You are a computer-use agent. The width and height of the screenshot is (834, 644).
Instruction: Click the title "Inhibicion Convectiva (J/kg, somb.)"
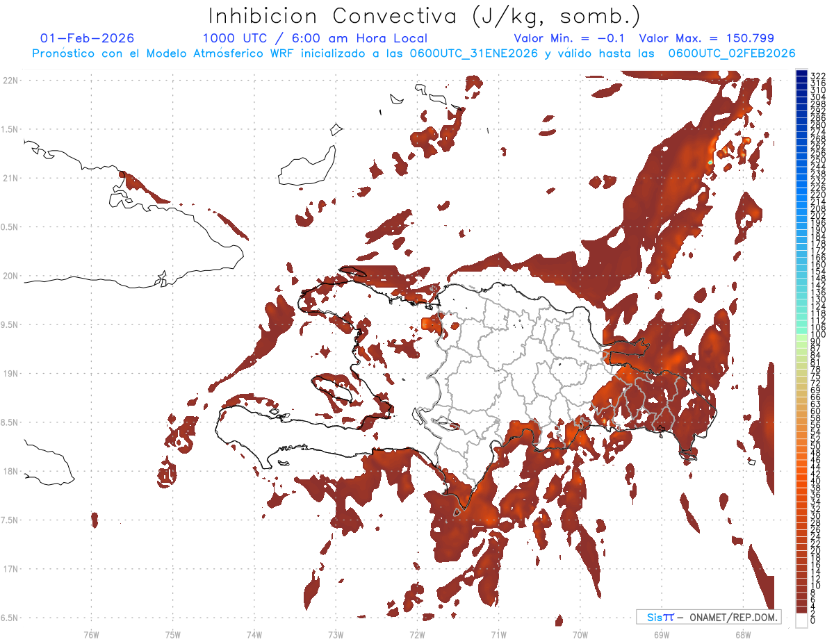pos(425,16)
